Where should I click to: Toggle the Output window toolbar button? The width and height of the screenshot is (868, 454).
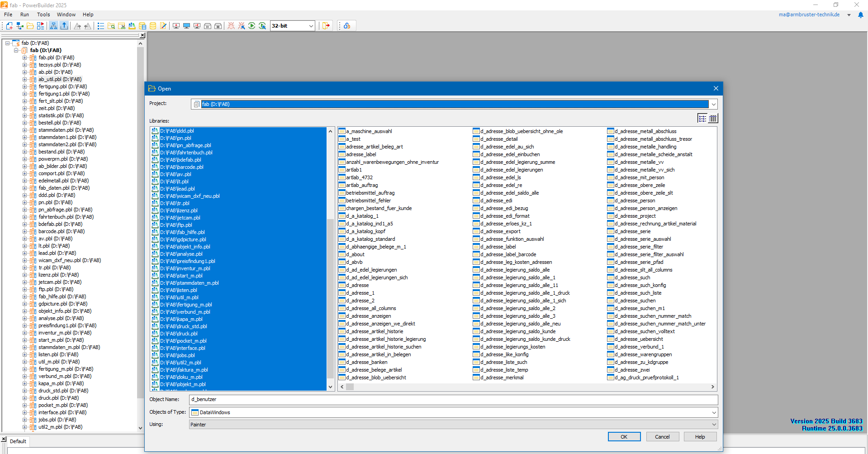point(64,26)
